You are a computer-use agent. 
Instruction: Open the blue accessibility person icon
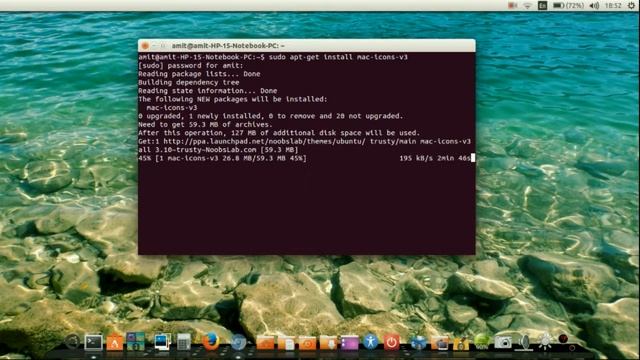point(371,342)
